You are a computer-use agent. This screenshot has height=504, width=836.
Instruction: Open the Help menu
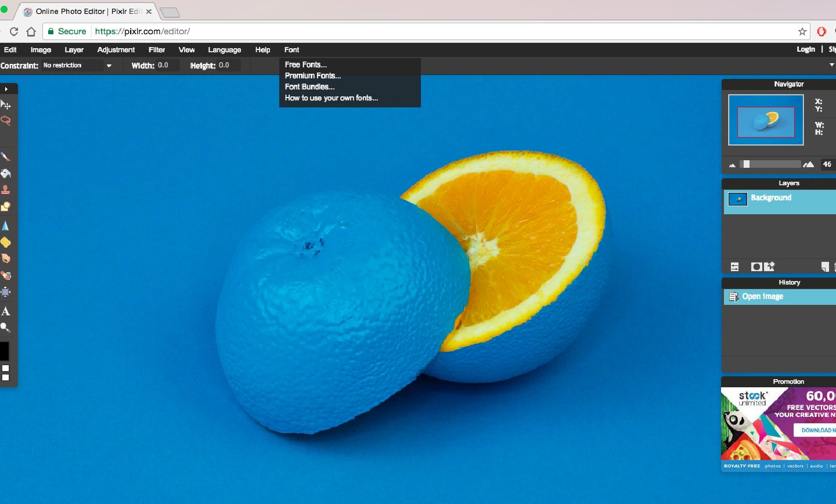(x=262, y=50)
